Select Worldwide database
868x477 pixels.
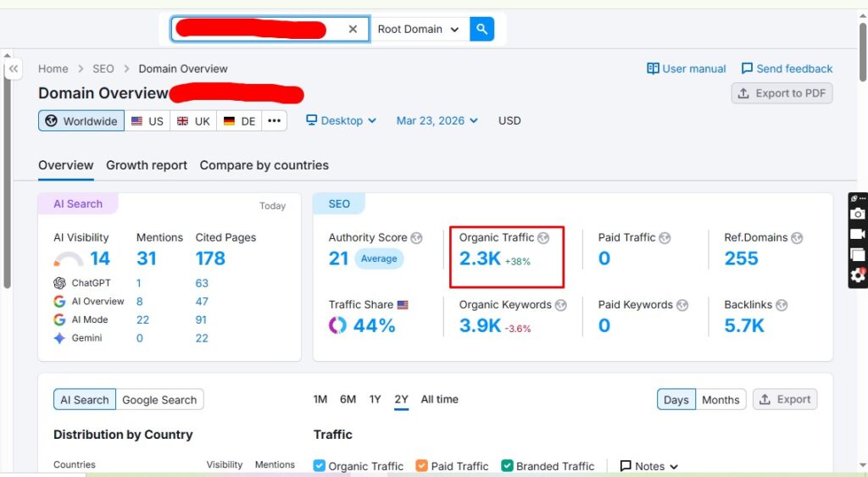(81, 120)
